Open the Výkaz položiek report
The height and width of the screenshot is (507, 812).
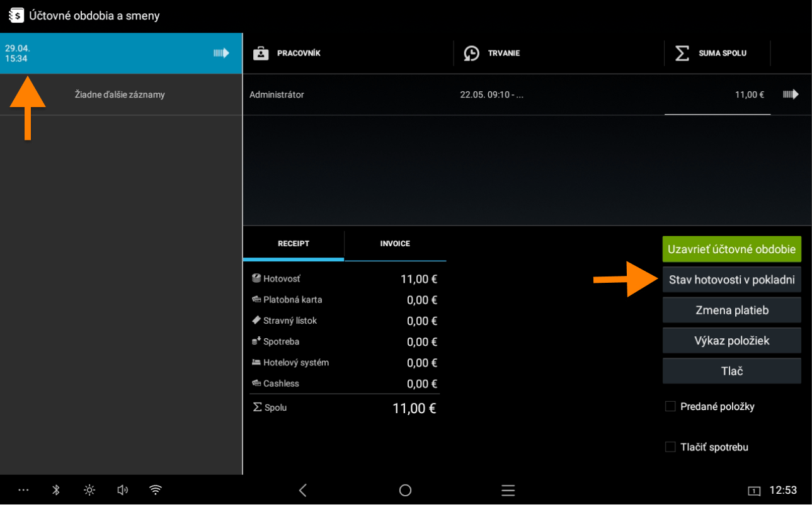[x=731, y=341]
